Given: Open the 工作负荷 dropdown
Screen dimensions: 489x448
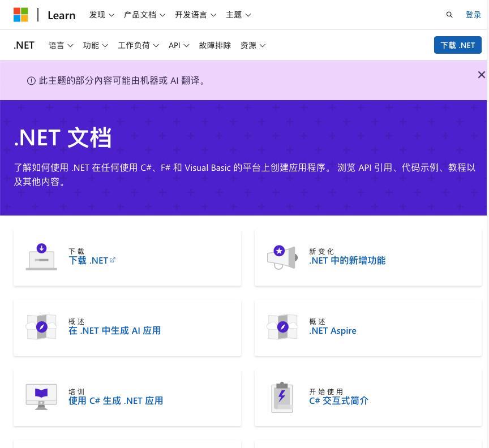Looking at the screenshot, I should coord(139,45).
